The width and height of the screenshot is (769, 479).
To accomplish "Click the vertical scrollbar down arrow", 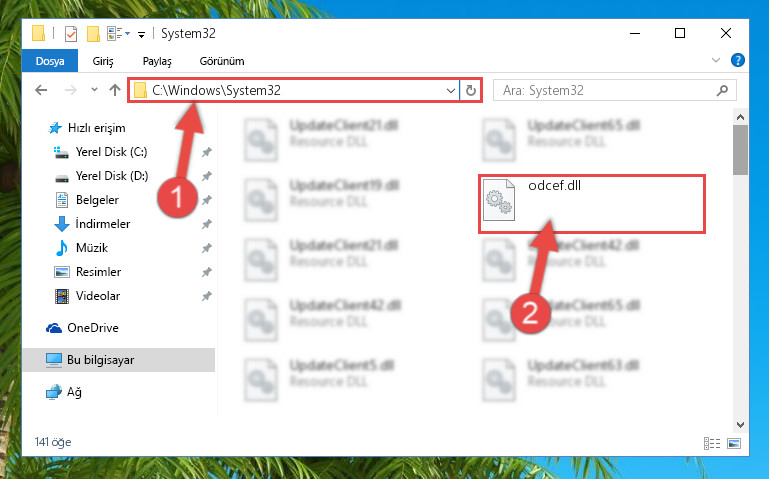I will click(x=740, y=425).
